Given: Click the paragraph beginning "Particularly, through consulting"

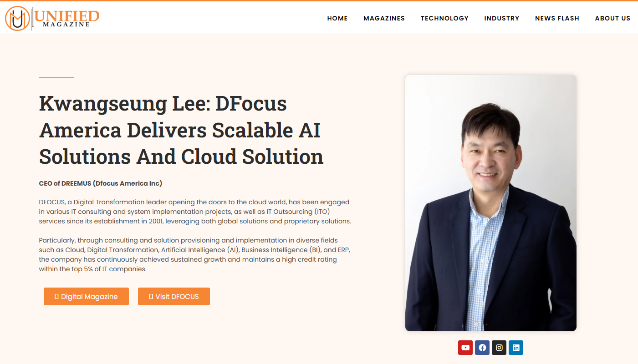Looking at the screenshot, I should point(195,254).
